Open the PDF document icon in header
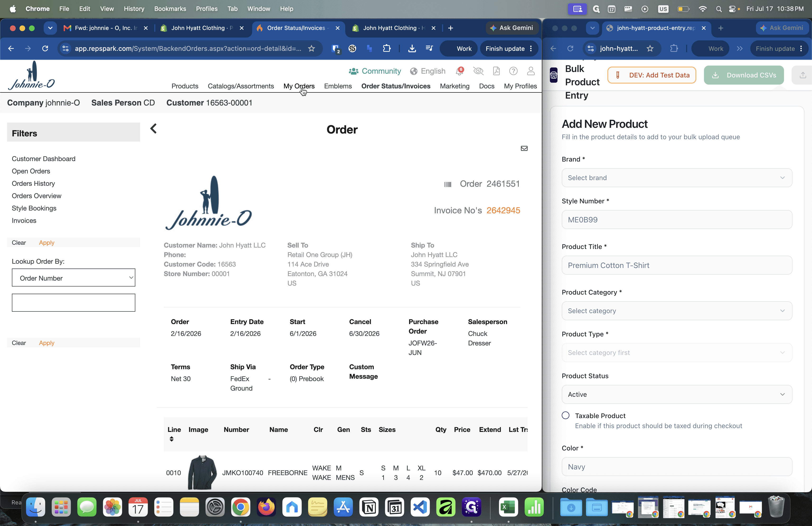The width and height of the screenshot is (812, 526). pos(496,71)
